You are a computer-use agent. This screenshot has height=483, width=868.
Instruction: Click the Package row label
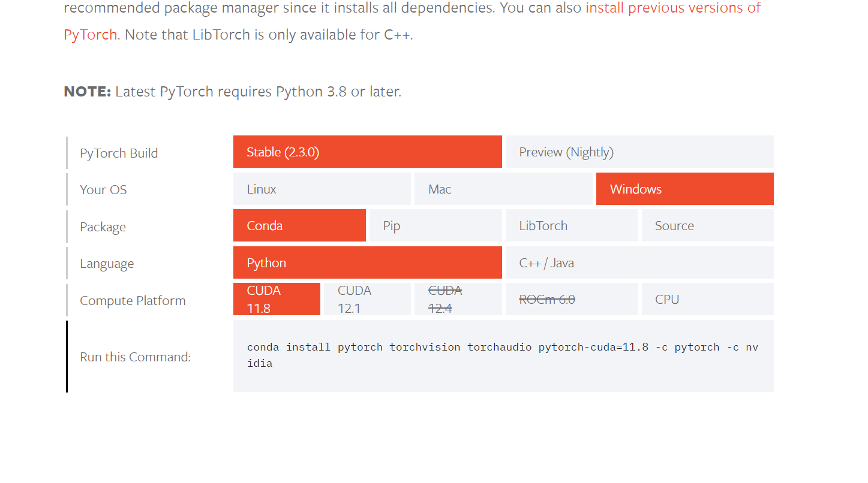coord(103,227)
